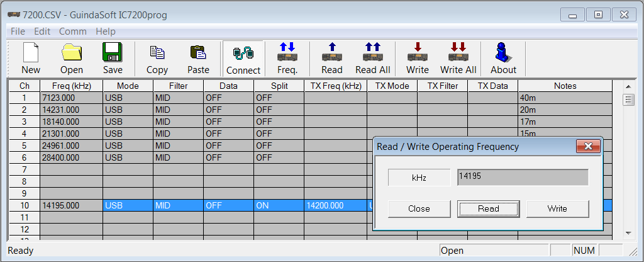The width and height of the screenshot is (644, 262).
Task: Click the NUM indicator in the status bar
Action: 584,251
